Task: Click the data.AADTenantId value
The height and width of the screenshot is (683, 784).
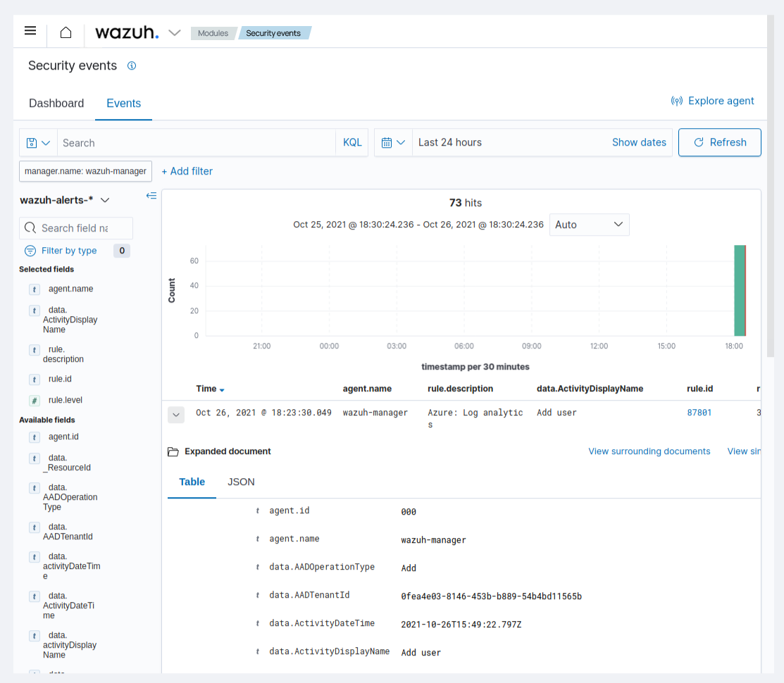Action: [492, 596]
